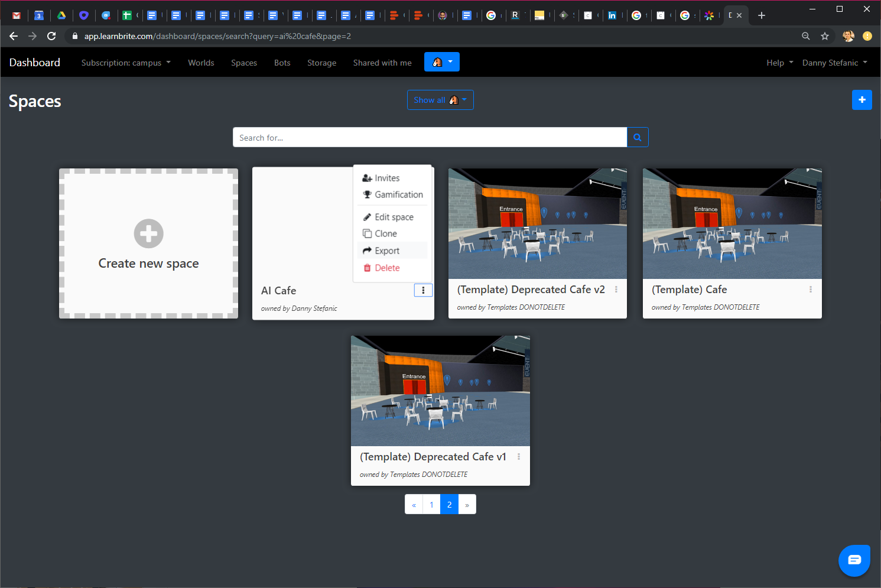Open the (Template) Deprecated Cafe v1 thumbnail
Image resolution: width=881 pixels, height=588 pixels.
point(440,391)
